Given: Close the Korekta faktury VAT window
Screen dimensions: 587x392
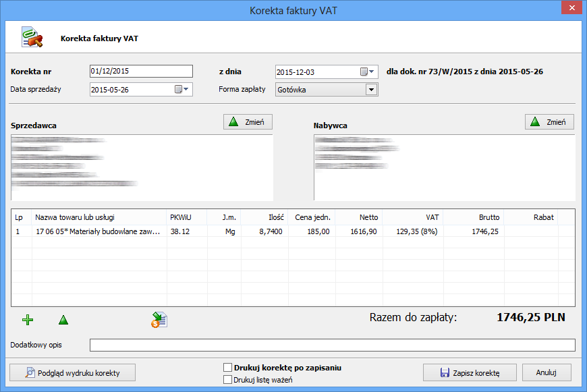Looking at the screenshot, I should tap(571, 9).
